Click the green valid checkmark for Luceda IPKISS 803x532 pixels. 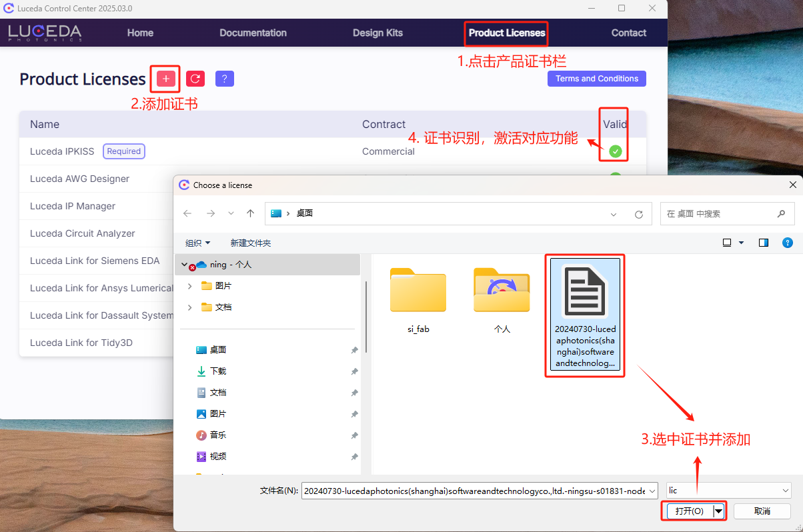click(616, 151)
